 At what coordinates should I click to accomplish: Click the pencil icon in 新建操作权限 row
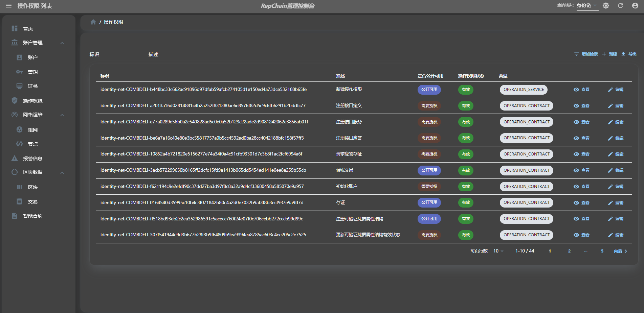tap(610, 90)
